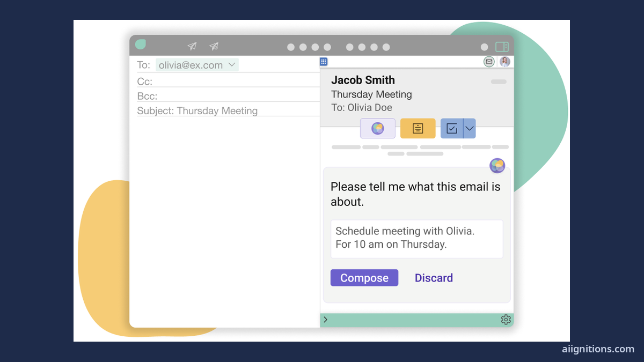This screenshot has width=644, height=362.
Task: Click into the Bcc field
Action: point(229,97)
